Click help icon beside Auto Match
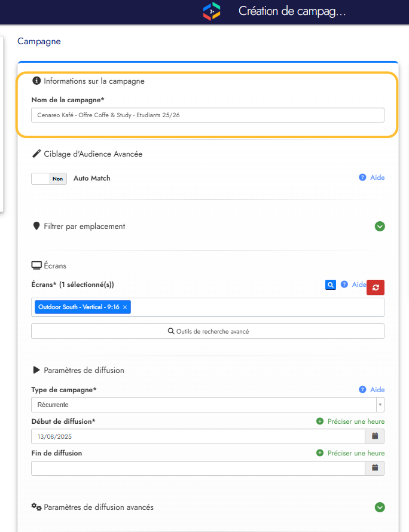409x532 pixels. point(362,178)
